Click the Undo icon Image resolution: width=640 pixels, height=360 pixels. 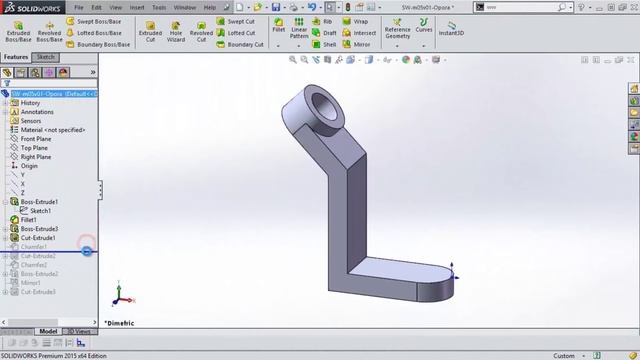click(x=312, y=7)
